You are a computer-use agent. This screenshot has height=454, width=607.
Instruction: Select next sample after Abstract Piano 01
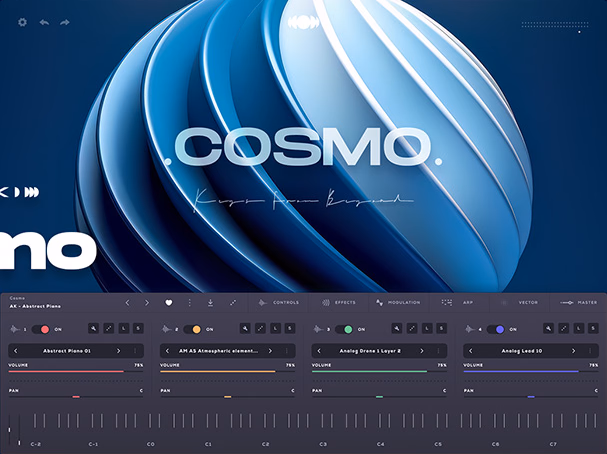(118, 351)
